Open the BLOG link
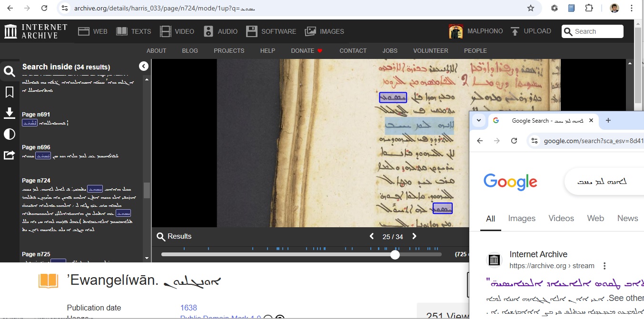Screen dimensions: 644x319 click(190, 50)
